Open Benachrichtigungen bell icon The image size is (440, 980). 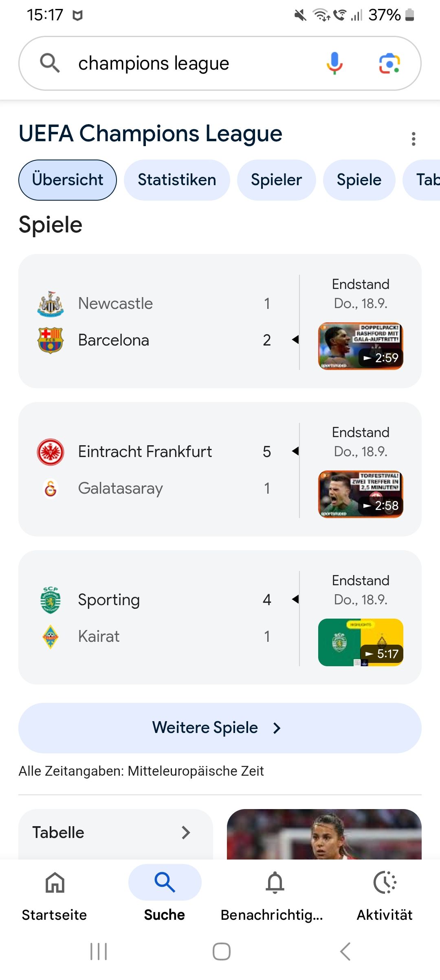click(275, 883)
